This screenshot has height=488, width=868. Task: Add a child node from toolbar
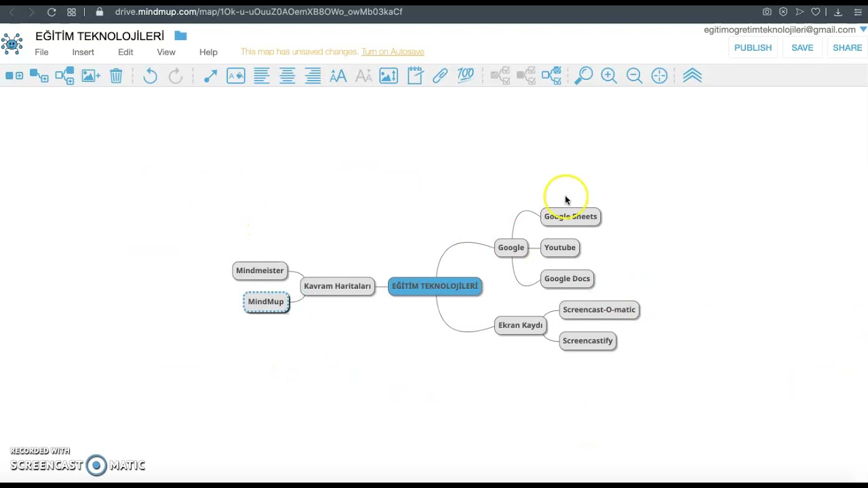pos(39,76)
